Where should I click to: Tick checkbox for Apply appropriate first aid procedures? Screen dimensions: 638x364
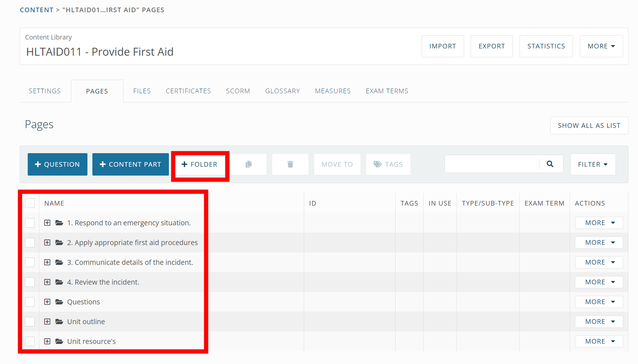point(30,243)
